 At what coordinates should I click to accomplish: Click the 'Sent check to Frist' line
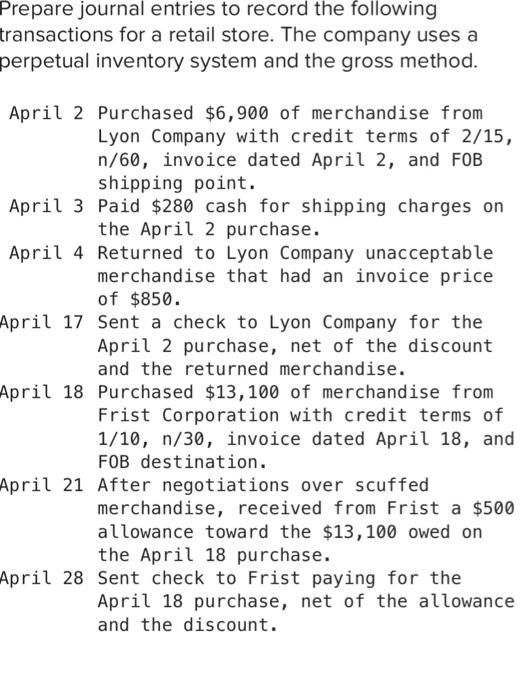pyautogui.click(x=280, y=578)
